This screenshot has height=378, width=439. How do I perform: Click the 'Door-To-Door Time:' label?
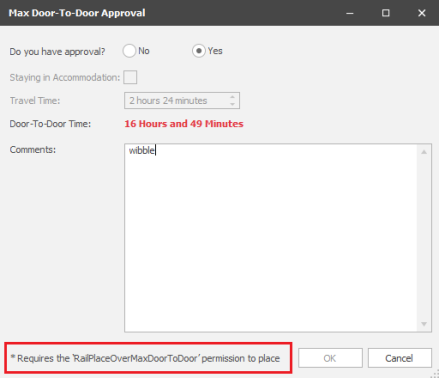[x=50, y=124]
